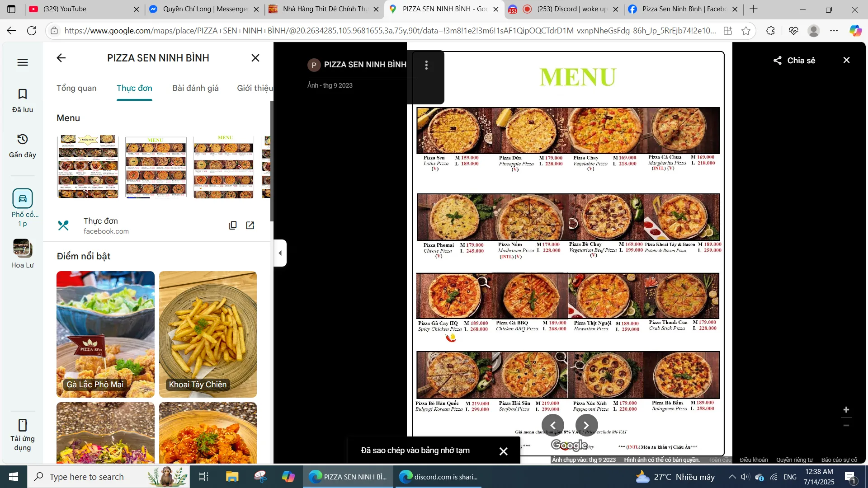This screenshot has height=488, width=868.
Task: Select the Phố cổ driving shortcut
Action: tap(23, 208)
